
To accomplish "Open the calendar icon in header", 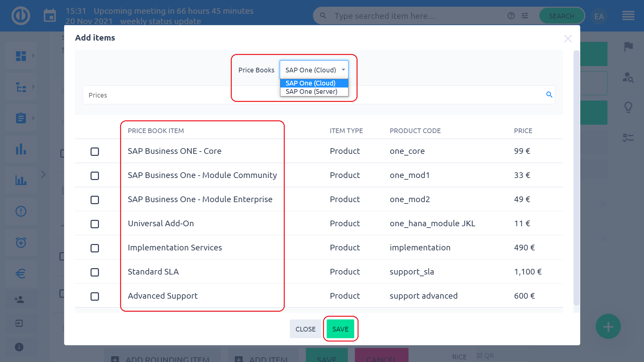I will (x=50, y=16).
